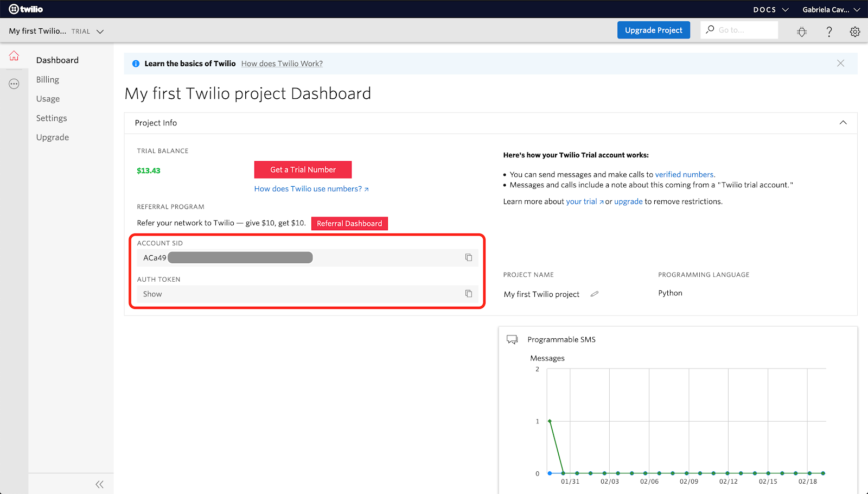Open the help question mark icon
Screen dimensions: 868x494
829,31
